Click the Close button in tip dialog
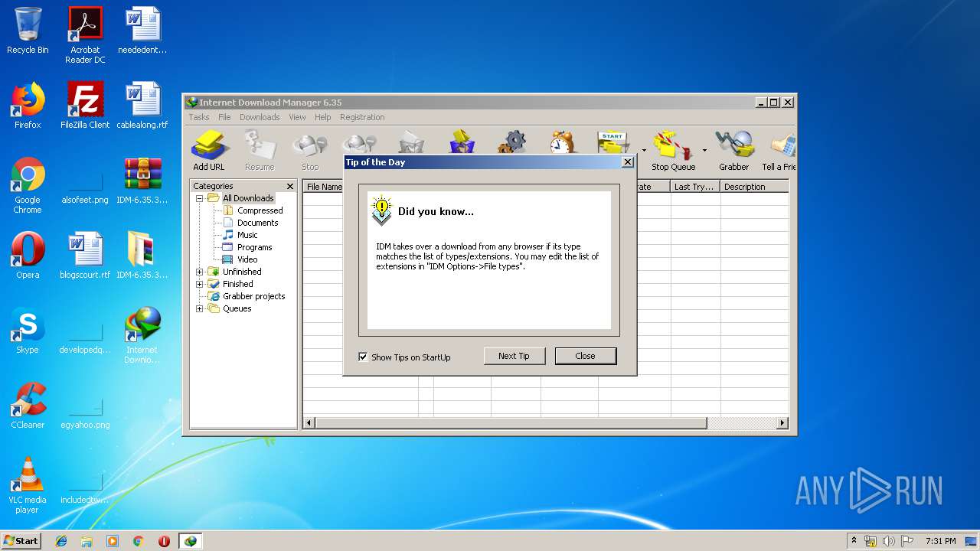The width and height of the screenshot is (980, 551). point(585,356)
